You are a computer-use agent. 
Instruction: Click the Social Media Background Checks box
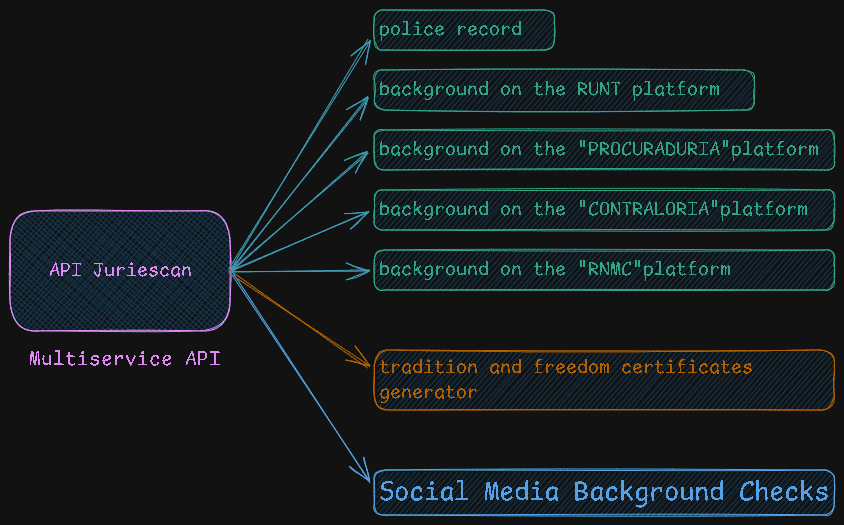604,492
